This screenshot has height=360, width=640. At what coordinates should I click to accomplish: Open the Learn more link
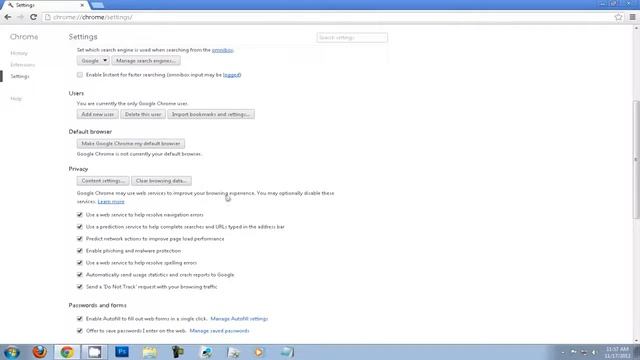tap(111, 202)
